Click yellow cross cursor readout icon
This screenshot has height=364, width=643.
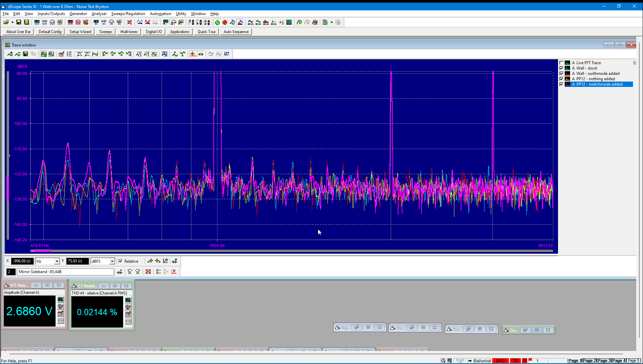(193, 54)
